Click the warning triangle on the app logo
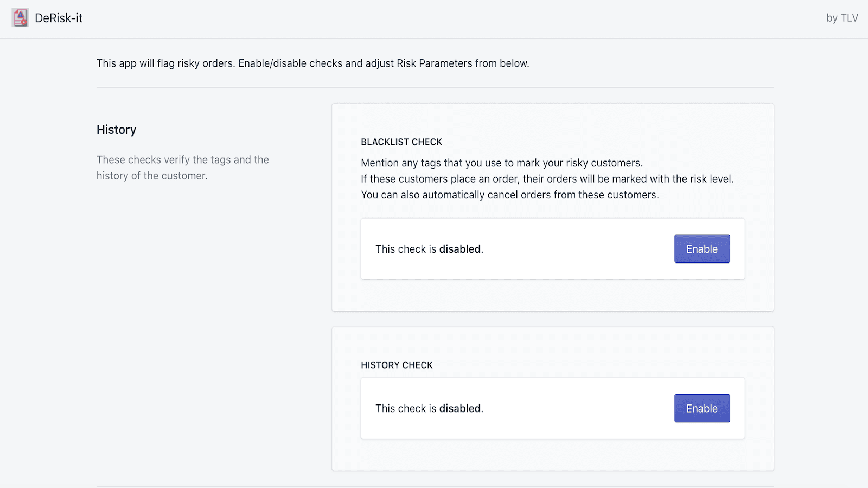 21,15
